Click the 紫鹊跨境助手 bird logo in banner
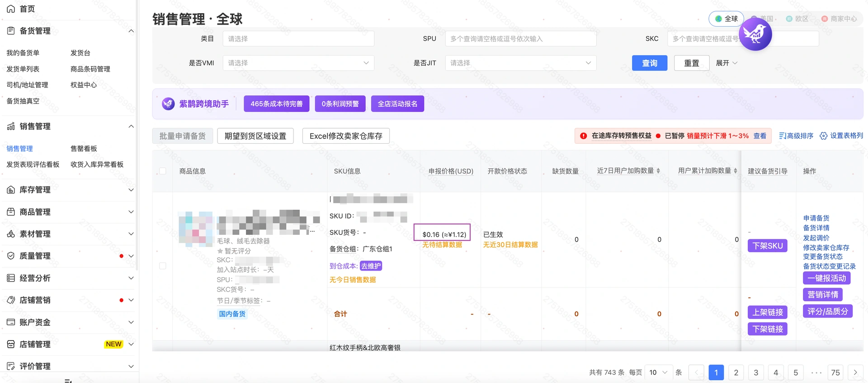868x383 pixels. (x=168, y=104)
